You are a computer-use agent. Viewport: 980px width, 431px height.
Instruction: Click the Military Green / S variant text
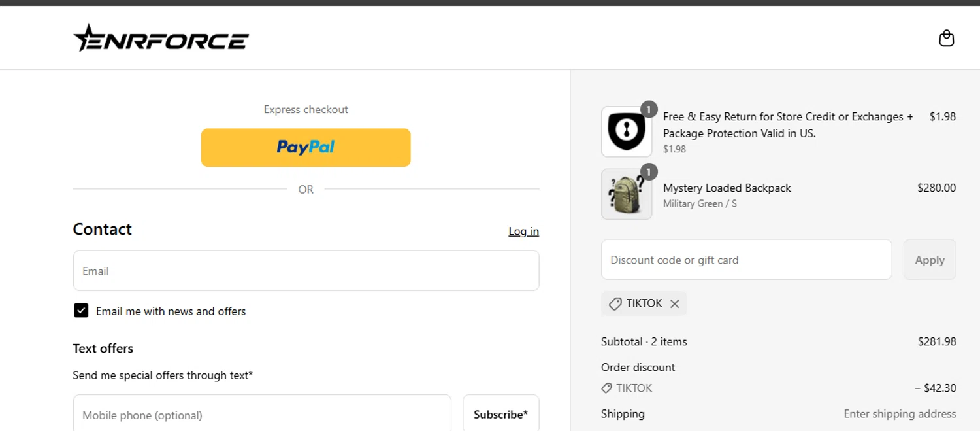(700, 203)
